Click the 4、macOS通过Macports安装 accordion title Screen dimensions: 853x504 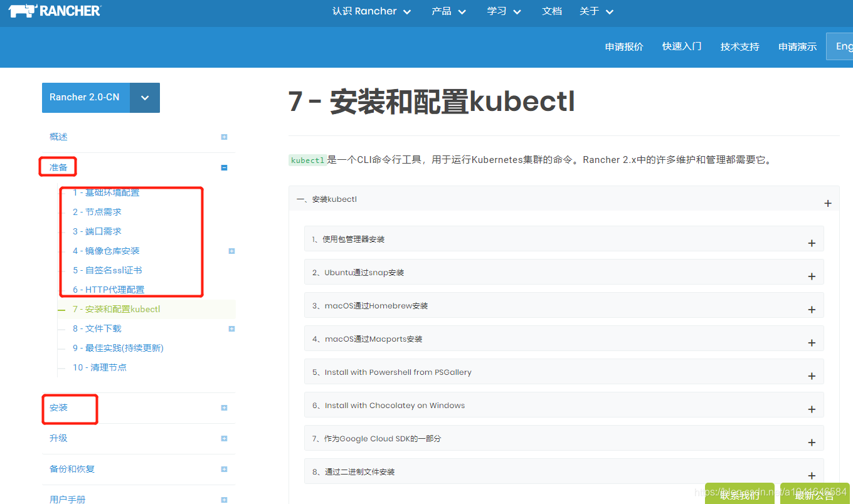[x=368, y=339]
